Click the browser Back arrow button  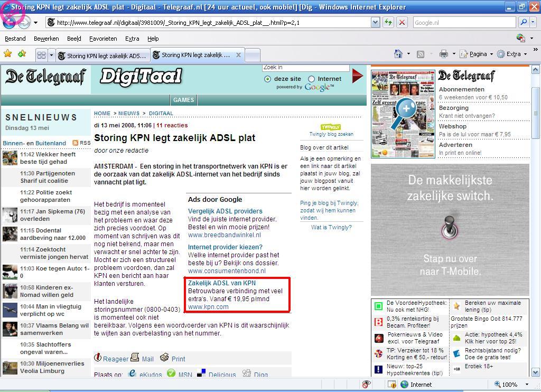click(x=10, y=22)
